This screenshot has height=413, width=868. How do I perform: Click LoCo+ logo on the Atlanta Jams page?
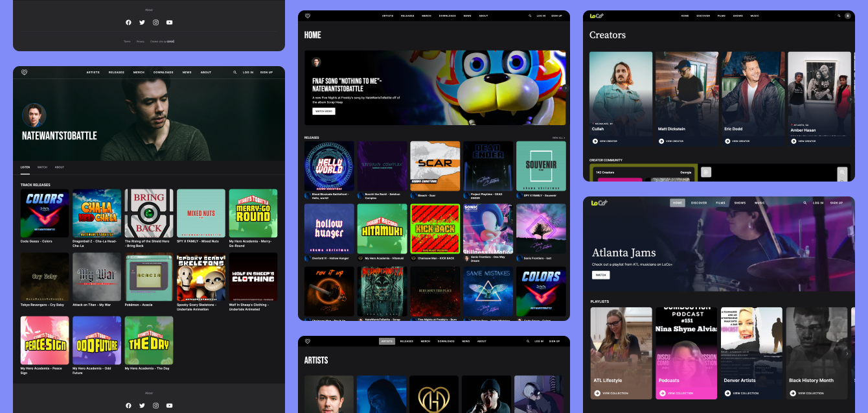pyautogui.click(x=599, y=203)
